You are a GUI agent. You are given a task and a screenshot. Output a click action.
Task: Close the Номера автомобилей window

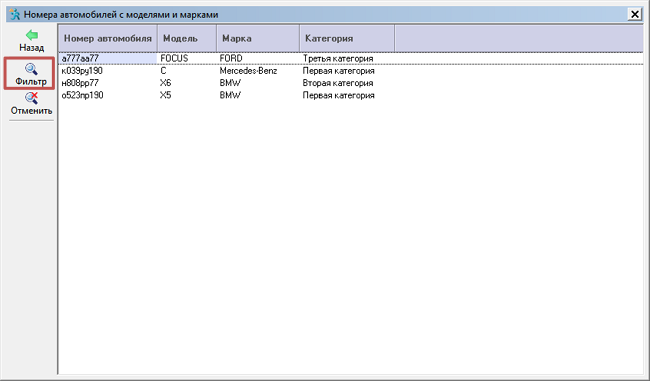[635, 15]
